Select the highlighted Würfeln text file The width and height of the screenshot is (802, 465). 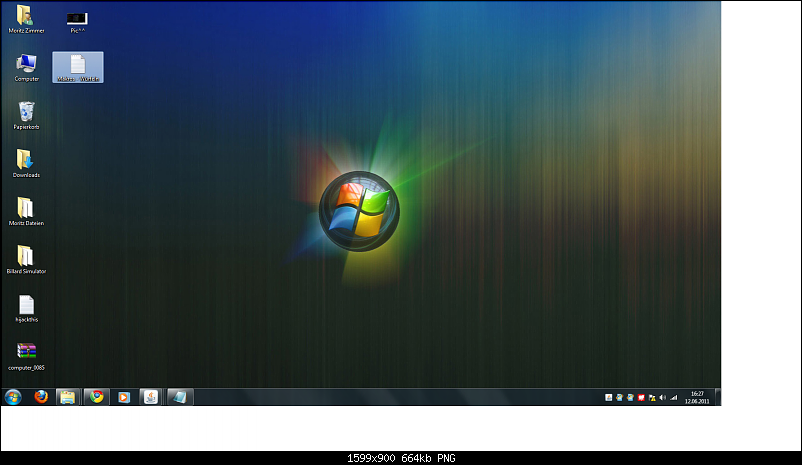pos(78,68)
